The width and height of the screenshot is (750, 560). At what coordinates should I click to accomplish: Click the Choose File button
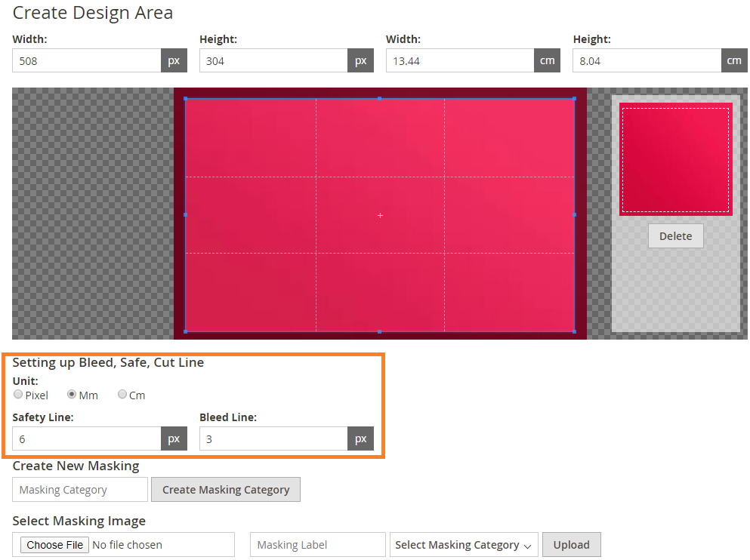(54, 544)
